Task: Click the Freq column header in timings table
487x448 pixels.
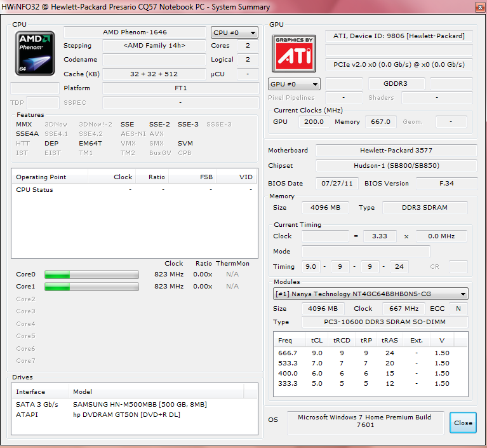Action: point(290,341)
